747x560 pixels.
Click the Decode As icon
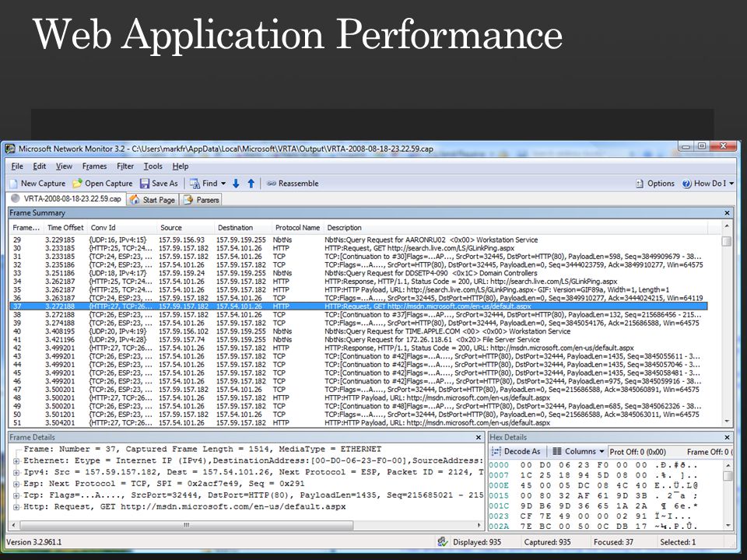point(496,451)
